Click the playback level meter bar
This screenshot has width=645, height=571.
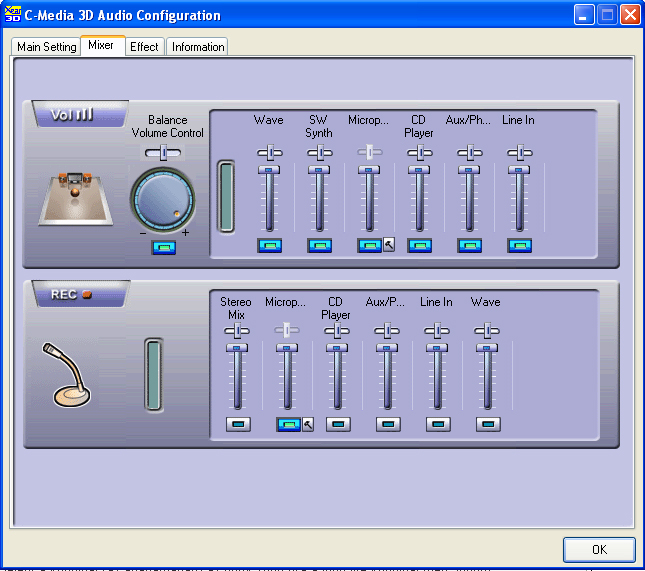[226, 197]
